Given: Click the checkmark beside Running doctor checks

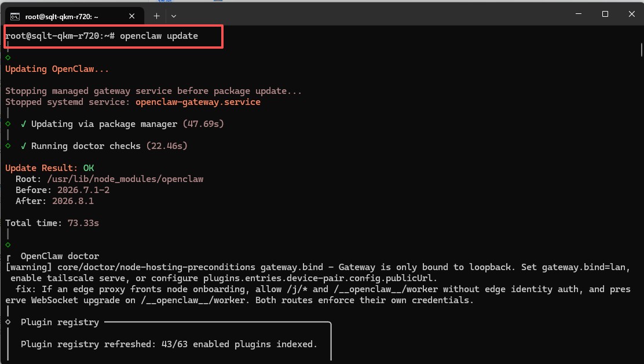Looking at the screenshot, I should (23, 146).
